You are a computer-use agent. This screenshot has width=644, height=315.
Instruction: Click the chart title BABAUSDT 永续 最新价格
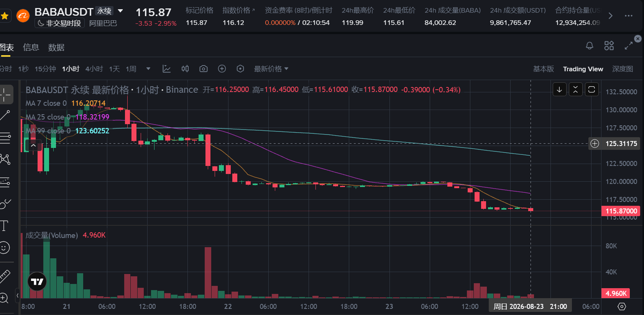tap(77, 90)
